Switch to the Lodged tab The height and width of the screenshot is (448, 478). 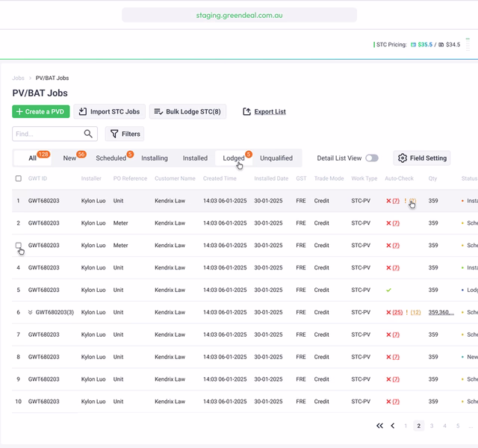coord(233,158)
